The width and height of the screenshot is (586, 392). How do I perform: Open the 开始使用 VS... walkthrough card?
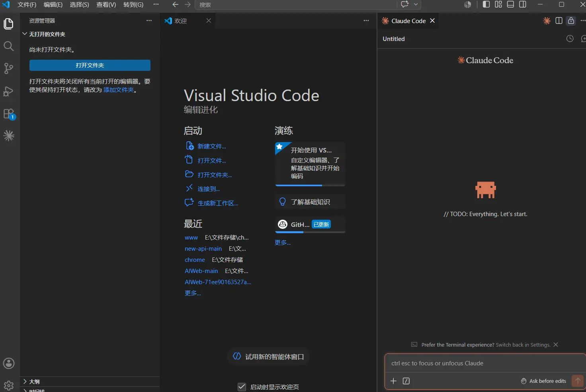(310, 164)
